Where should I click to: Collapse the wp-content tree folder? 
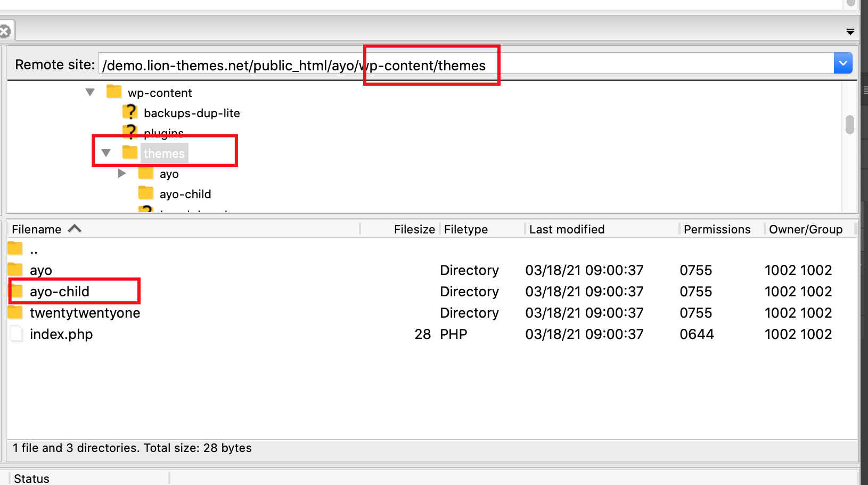[90, 92]
